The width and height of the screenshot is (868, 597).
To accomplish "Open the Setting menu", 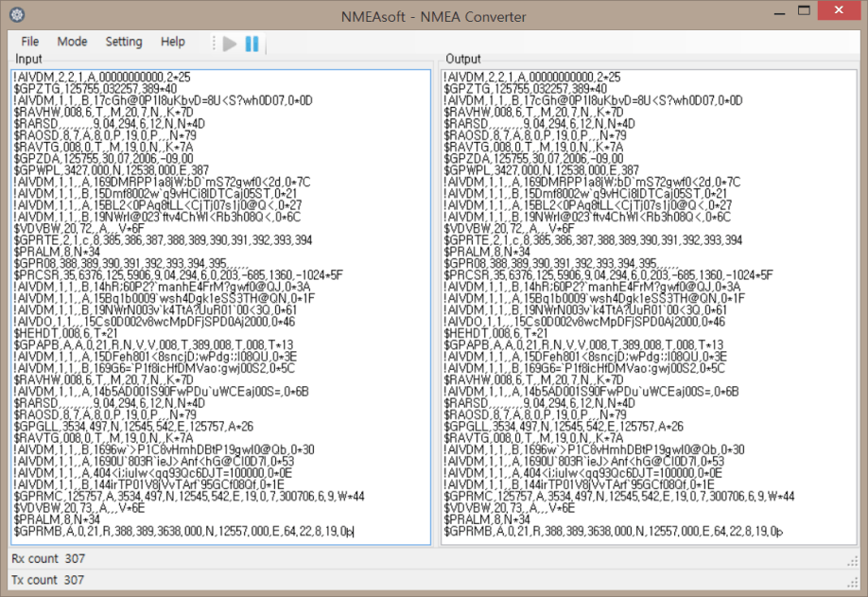I will coord(124,42).
